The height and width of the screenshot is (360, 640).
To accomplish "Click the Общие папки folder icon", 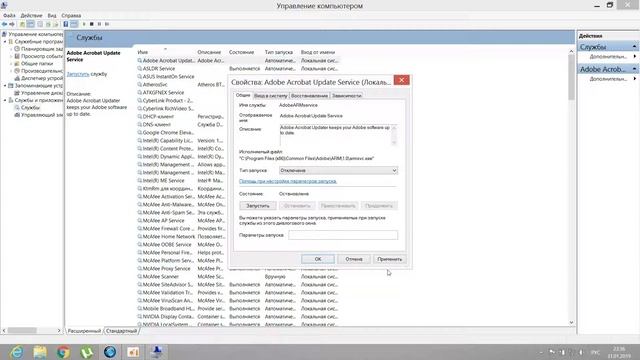I will pyautogui.click(x=17, y=63).
